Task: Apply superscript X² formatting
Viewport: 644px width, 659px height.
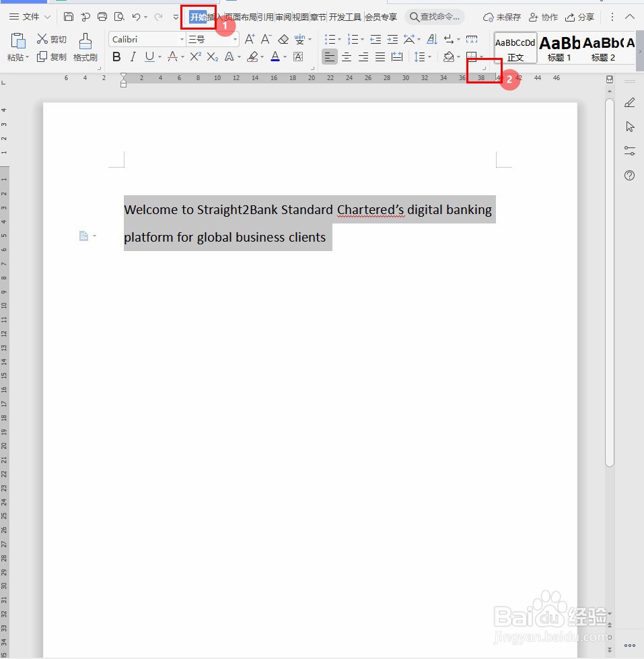Action: [195, 57]
